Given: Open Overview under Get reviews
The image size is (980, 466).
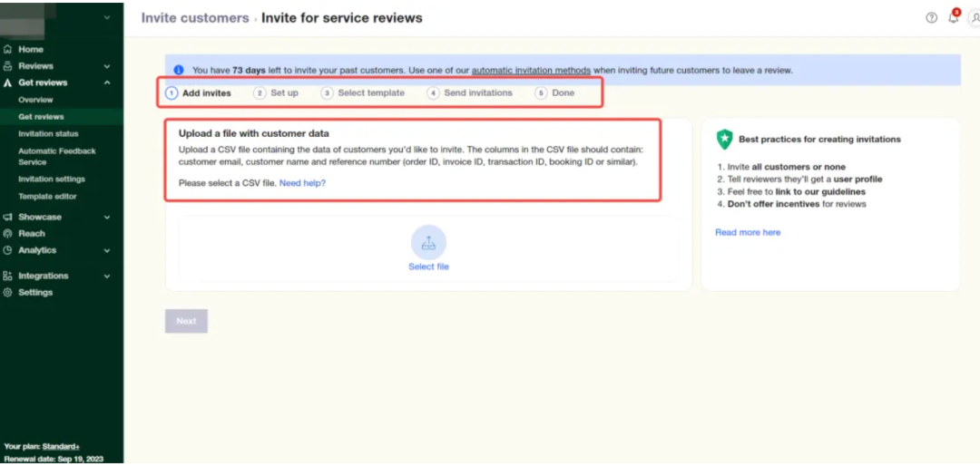Looking at the screenshot, I should tap(35, 100).
